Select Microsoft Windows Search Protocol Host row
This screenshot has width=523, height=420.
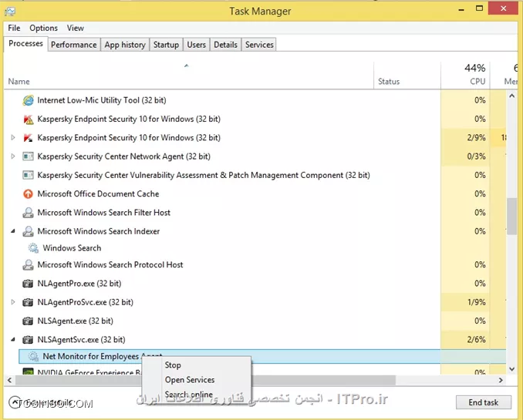tap(255, 264)
